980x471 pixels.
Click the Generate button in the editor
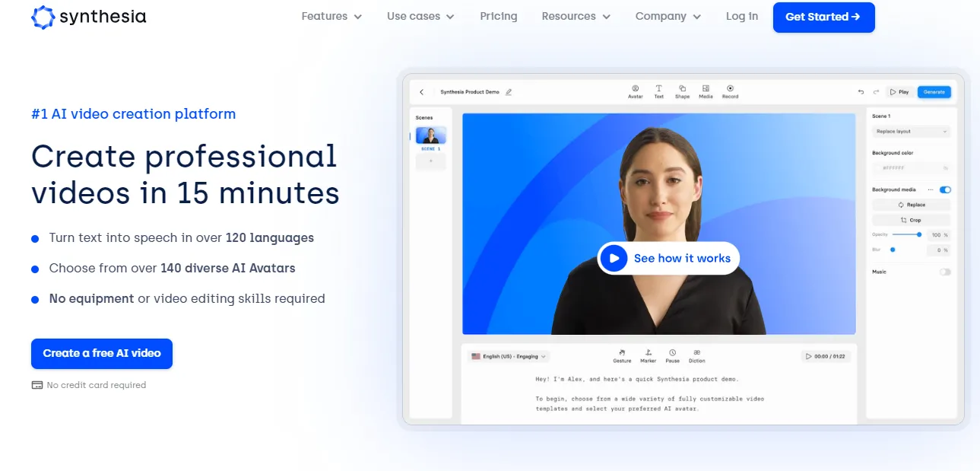(934, 92)
